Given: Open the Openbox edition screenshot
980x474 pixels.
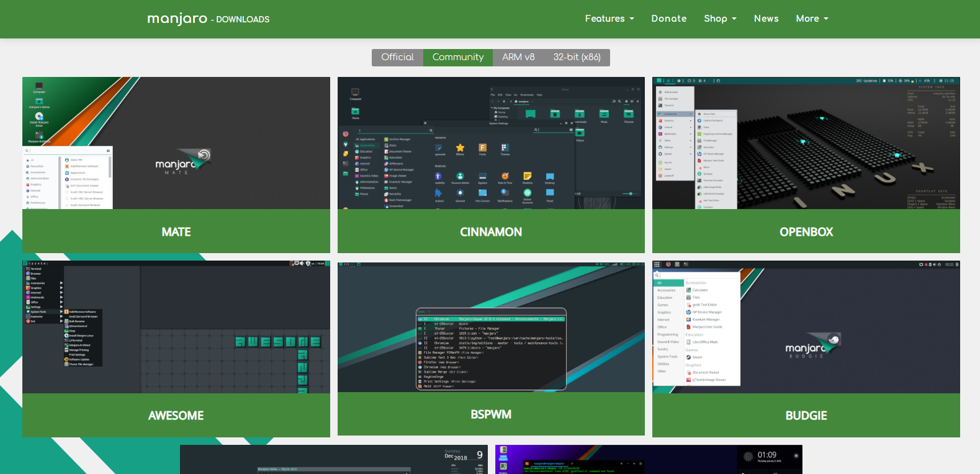Looking at the screenshot, I should tap(806, 143).
